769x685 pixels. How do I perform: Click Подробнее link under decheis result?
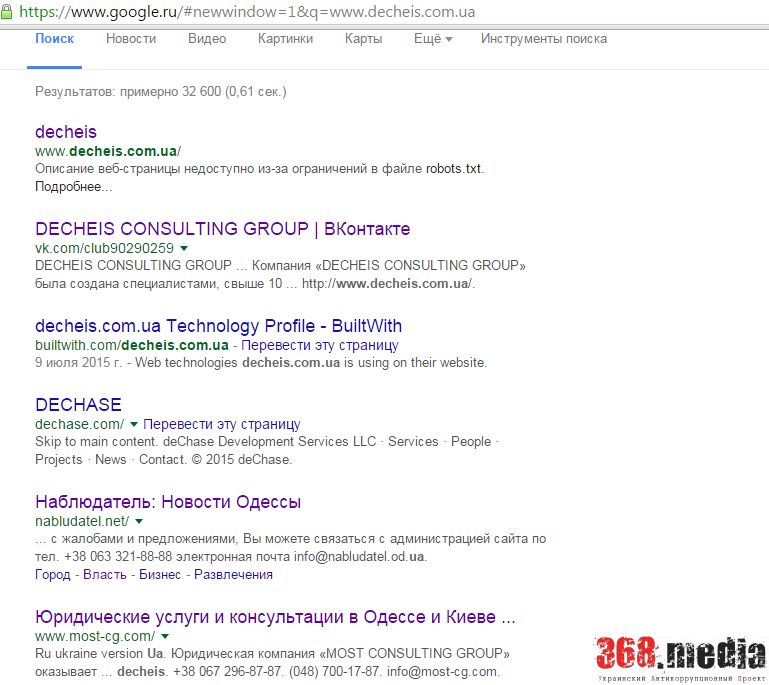coord(73,187)
